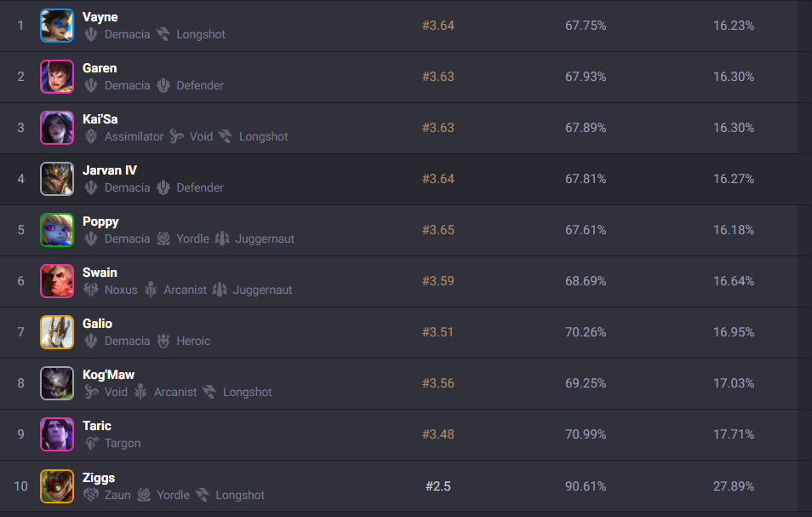The height and width of the screenshot is (517, 812).
Task: Open the Kog'Maw champion name link
Action: [x=108, y=375]
